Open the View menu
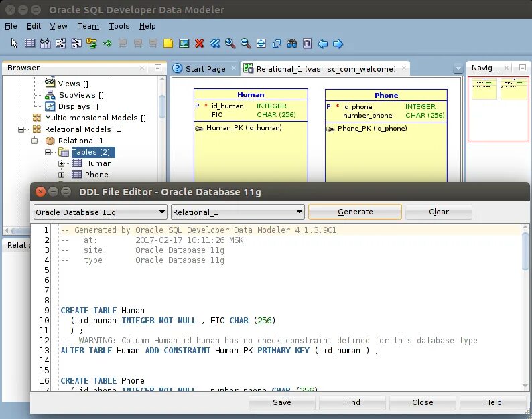 click(x=58, y=26)
